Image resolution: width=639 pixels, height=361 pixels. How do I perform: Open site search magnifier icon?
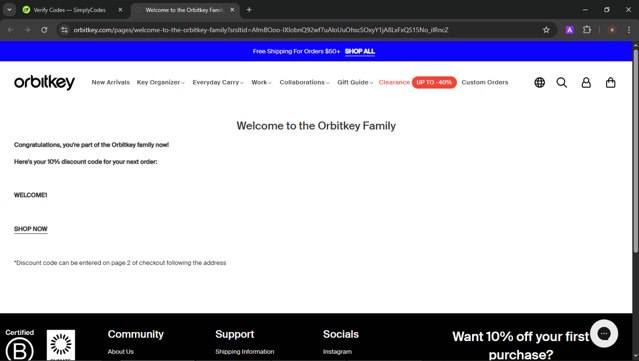tap(562, 82)
